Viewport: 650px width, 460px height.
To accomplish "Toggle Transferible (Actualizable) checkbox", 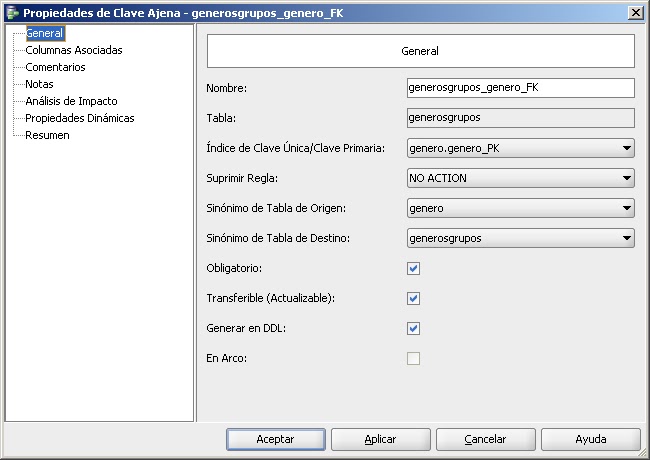I will pyautogui.click(x=413, y=298).
